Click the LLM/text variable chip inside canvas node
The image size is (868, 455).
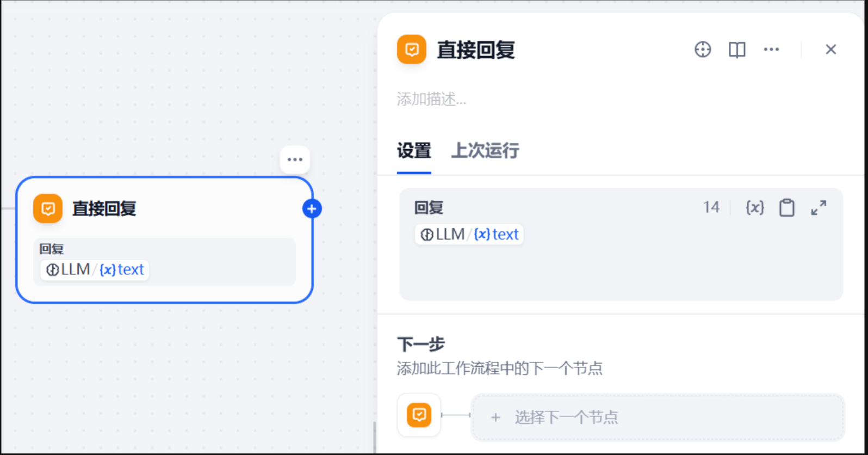coord(95,269)
